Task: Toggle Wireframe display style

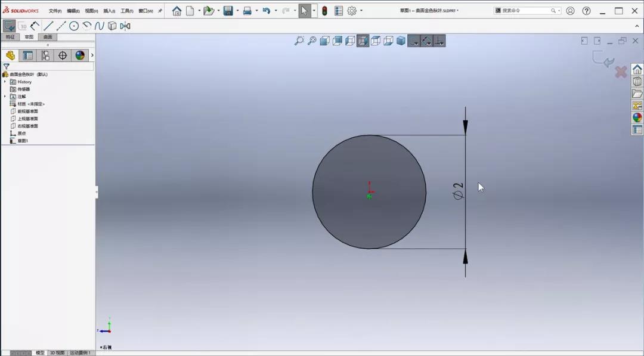Action: tap(376, 41)
